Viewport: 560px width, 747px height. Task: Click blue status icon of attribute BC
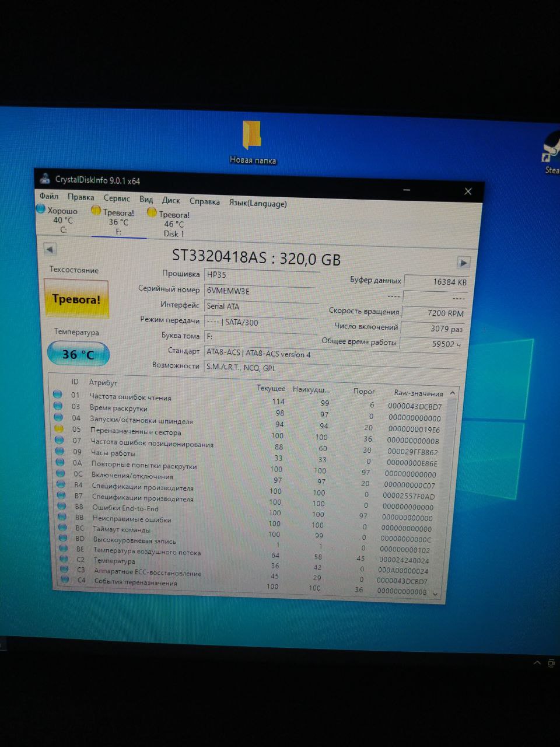(63, 527)
